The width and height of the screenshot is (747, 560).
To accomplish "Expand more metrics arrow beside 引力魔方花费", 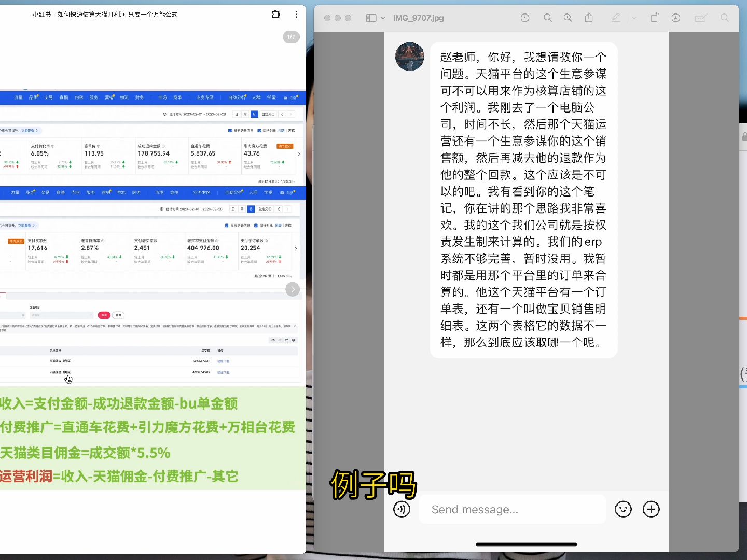I will (x=299, y=154).
